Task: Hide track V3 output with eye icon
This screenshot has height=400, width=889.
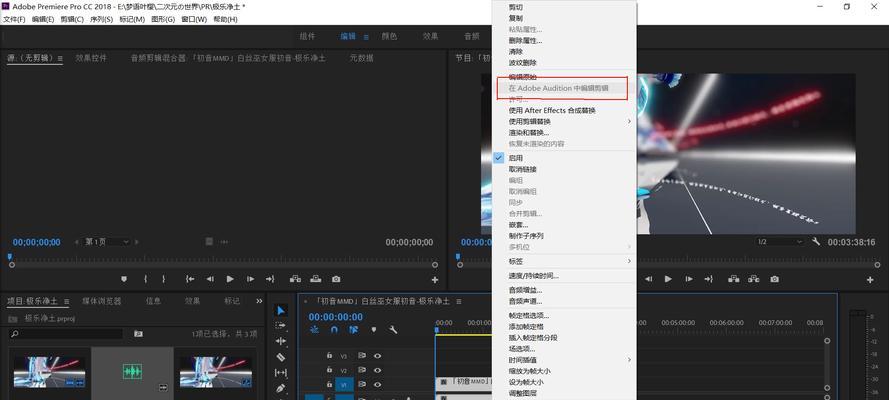Action: coord(377,356)
